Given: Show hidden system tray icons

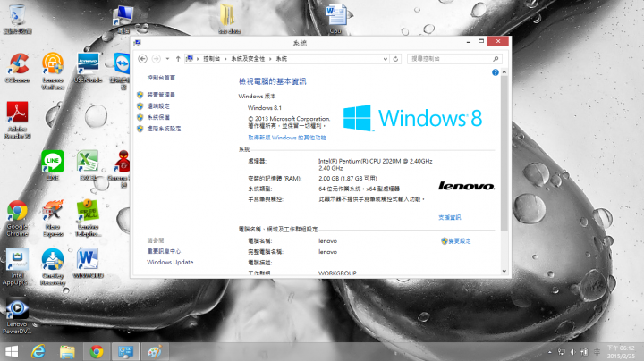Looking at the screenshot, I should point(550,352).
